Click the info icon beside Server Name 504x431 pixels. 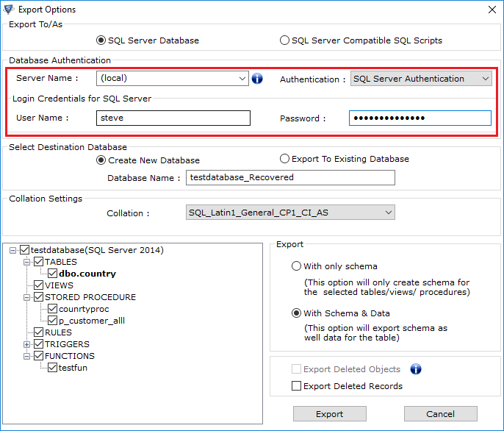pos(257,79)
